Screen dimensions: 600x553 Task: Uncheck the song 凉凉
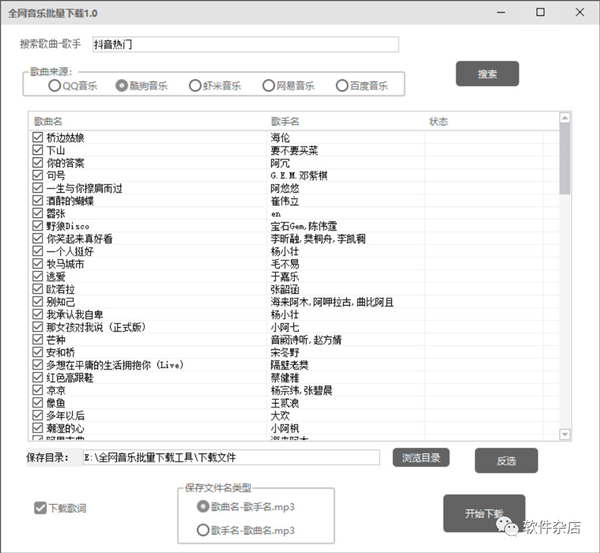pyautogui.click(x=38, y=390)
